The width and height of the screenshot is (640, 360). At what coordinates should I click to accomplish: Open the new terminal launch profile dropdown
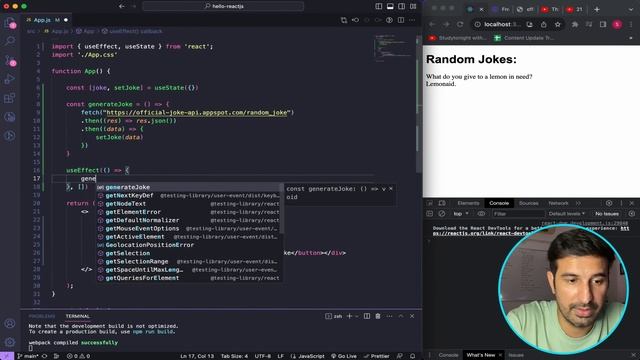click(x=357, y=316)
